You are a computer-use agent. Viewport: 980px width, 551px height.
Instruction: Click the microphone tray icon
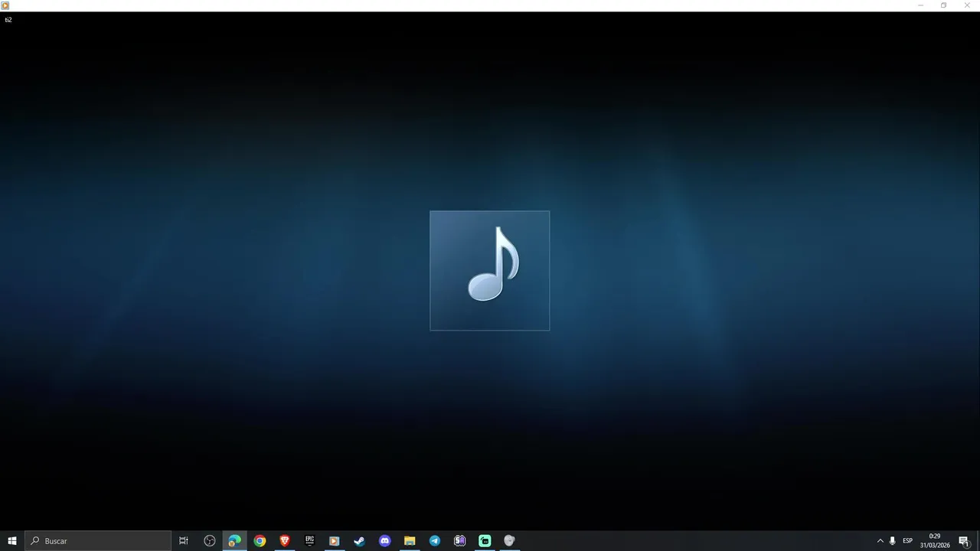point(892,540)
